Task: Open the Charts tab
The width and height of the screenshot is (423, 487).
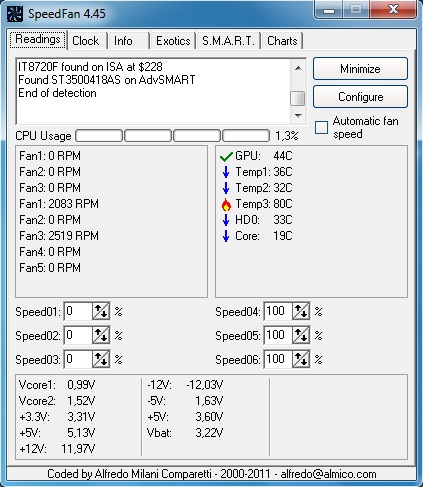Action: 282,41
